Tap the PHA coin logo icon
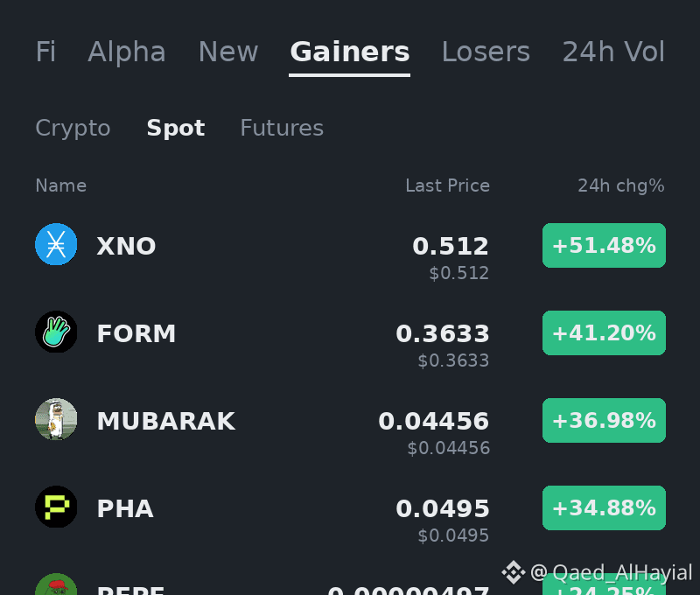700x595 pixels. pos(56,507)
